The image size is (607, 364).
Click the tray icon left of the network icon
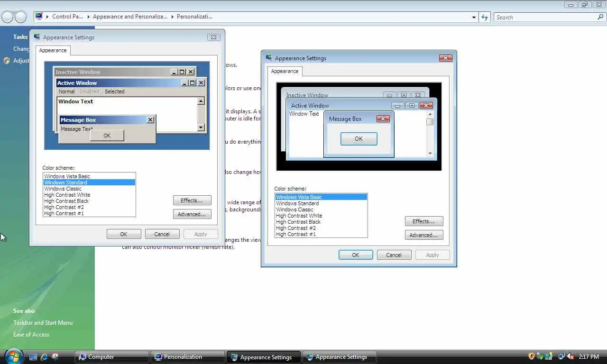[x=549, y=356]
